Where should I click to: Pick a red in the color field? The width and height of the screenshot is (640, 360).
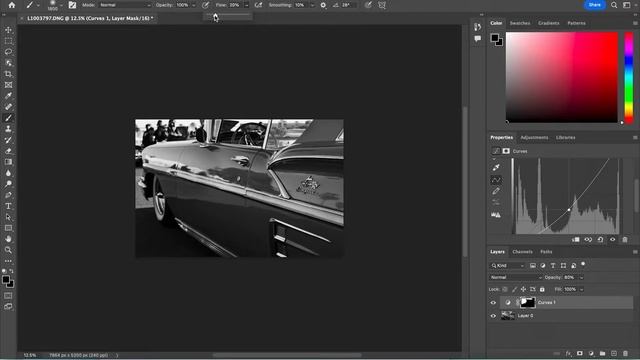[x=562, y=77]
